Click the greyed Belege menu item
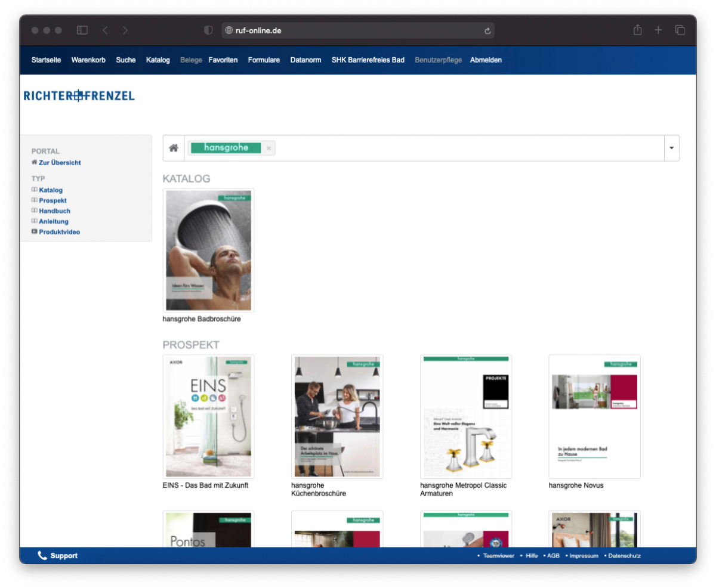The height and width of the screenshot is (588, 716). pos(191,60)
